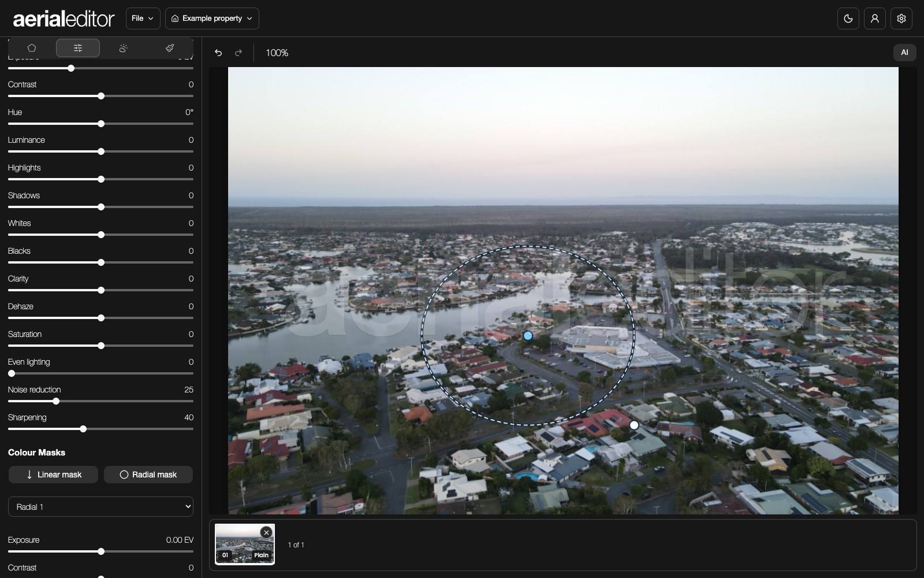Click the aerialeditor logo
Viewport: 924px width, 578px height.
coord(64,19)
